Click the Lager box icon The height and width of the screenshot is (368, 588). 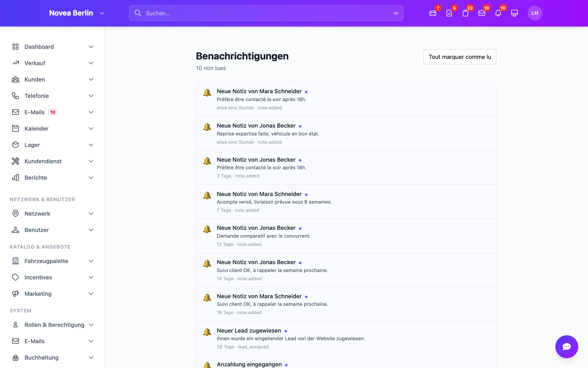[x=16, y=145]
